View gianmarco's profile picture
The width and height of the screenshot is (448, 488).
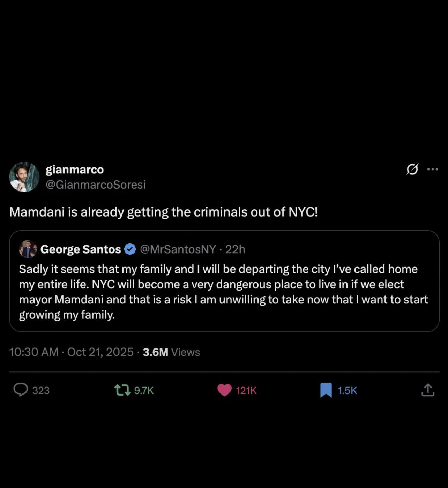[x=24, y=177]
